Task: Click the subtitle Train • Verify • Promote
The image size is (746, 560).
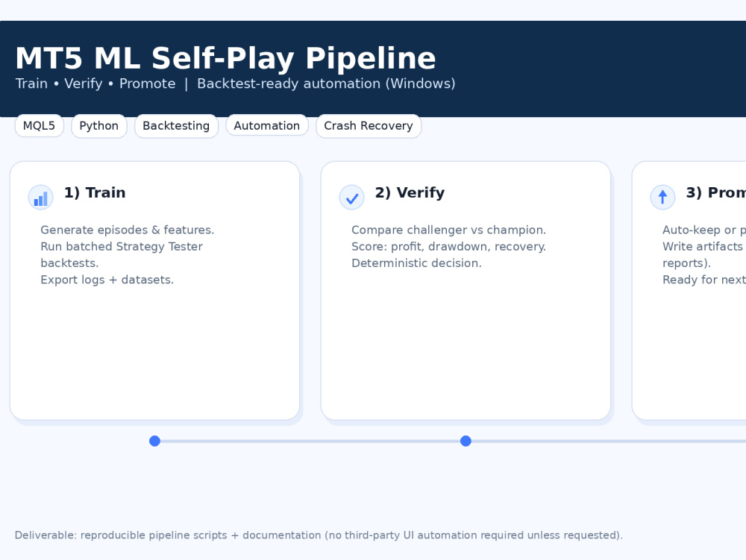Action: click(x=95, y=84)
